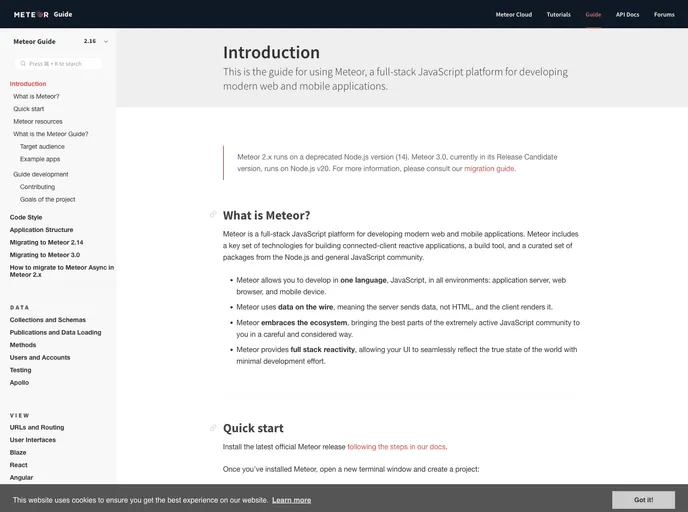Click anchor link icon beside Quick start
688x512 pixels.
[213, 427]
